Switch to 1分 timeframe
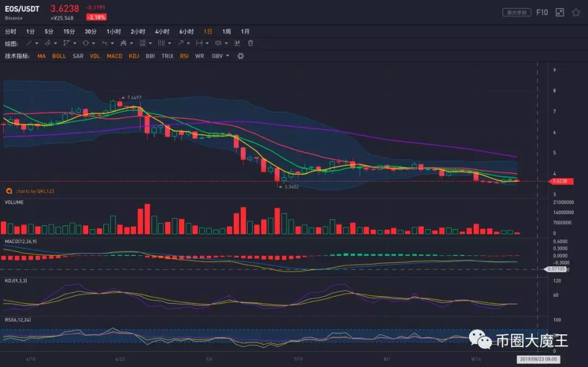This screenshot has height=367, width=588. pos(30,32)
